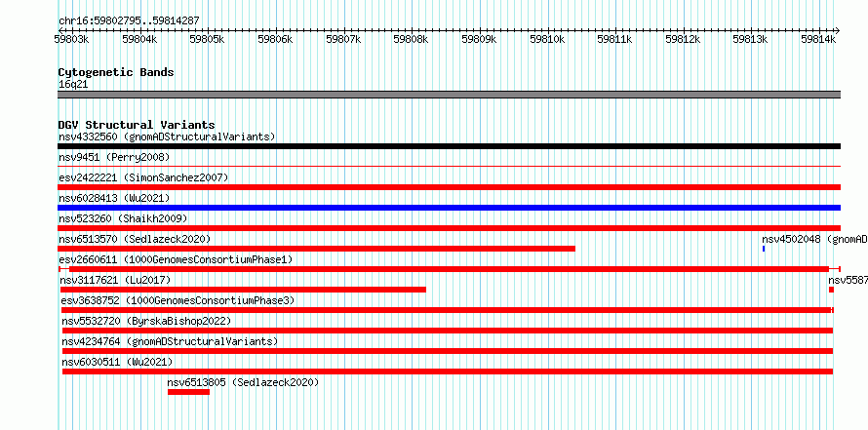
Task: Open the nsv3117621 (Lu2017) label
Action: pos(115,280)
